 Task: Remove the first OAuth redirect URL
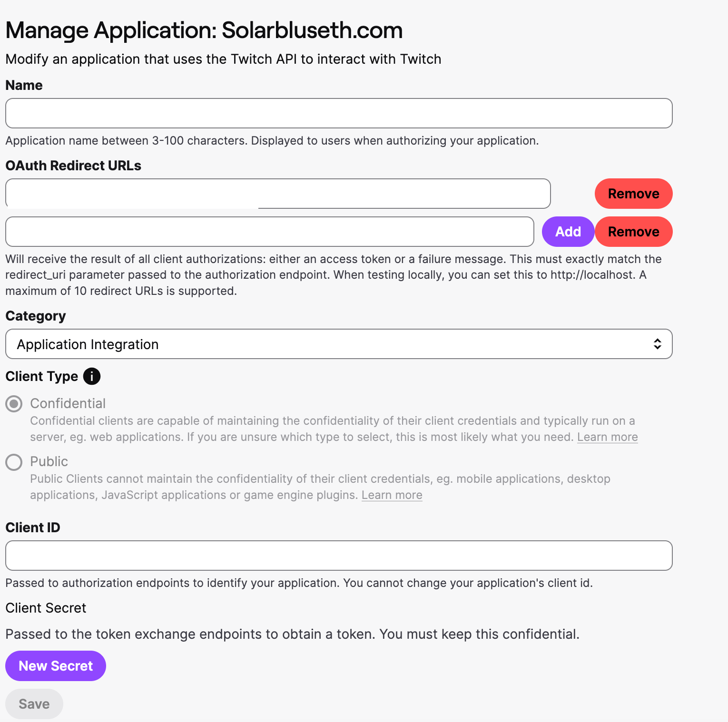pos(633,194)
